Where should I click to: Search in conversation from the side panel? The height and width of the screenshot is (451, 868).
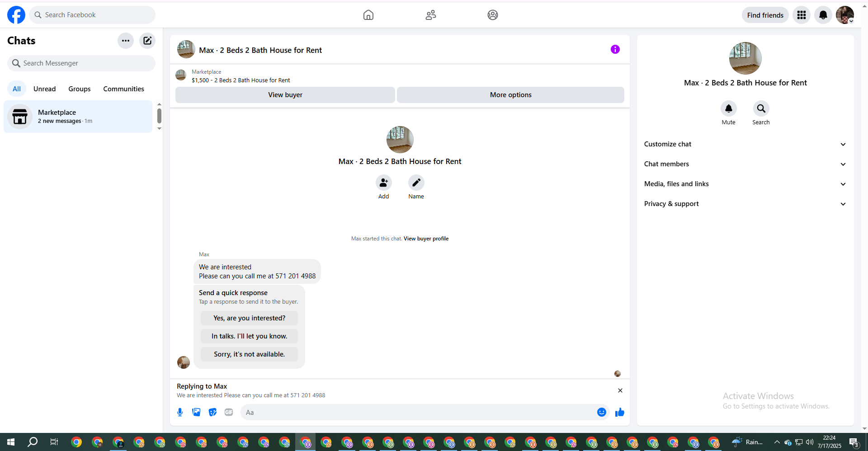(761, 108)
